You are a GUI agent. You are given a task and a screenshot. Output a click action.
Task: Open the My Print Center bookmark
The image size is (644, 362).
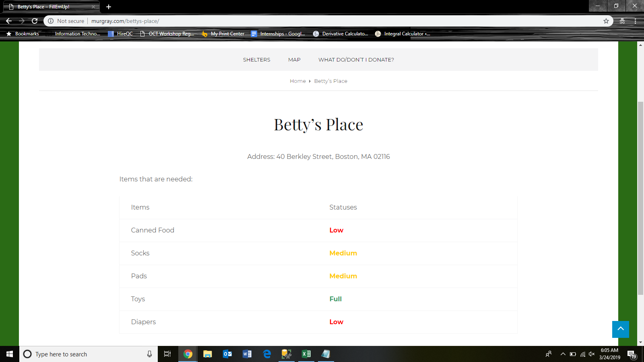pos(223,34)
